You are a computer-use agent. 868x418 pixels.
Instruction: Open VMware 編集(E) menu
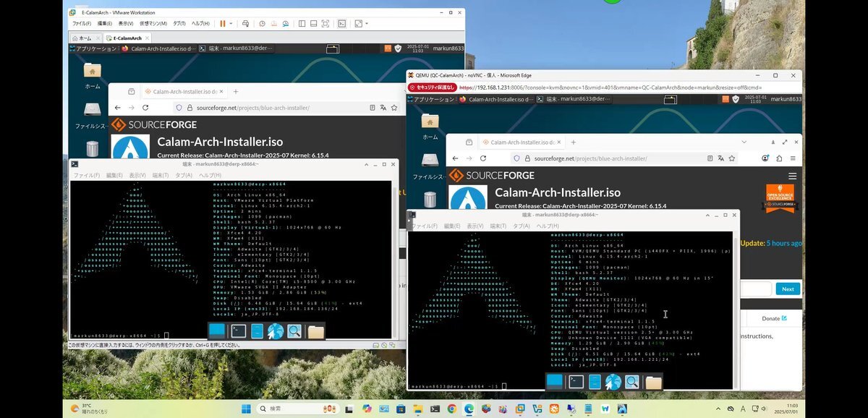click(104, 24)
